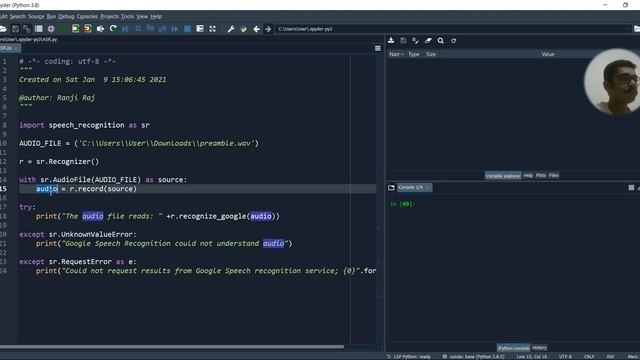Open PYTHONPATH manager python icon
The width and height of the screenshot is (640, 360).
click(244, 29)
